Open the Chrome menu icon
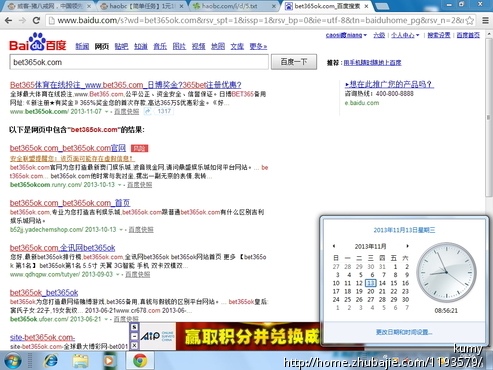This screenshot has width=493, height=370. tap(485, 21)
